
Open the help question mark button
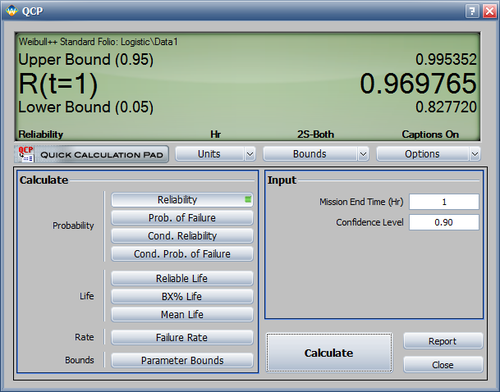click(472, 11)
